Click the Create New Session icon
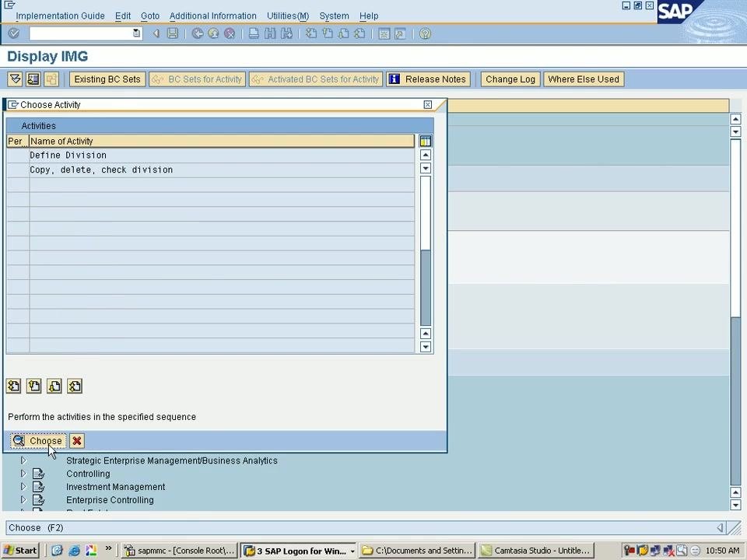This screenshot has width=747, height=560. [x=384, y=33]
